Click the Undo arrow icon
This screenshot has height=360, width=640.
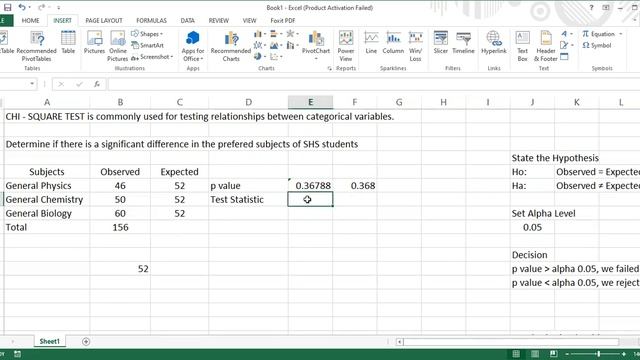click(x=22, y=7)
